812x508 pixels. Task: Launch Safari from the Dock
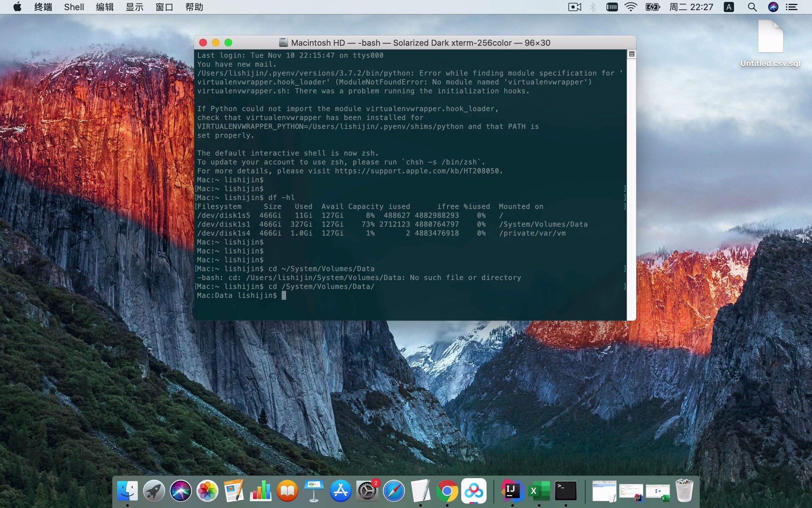coord(394,491)
